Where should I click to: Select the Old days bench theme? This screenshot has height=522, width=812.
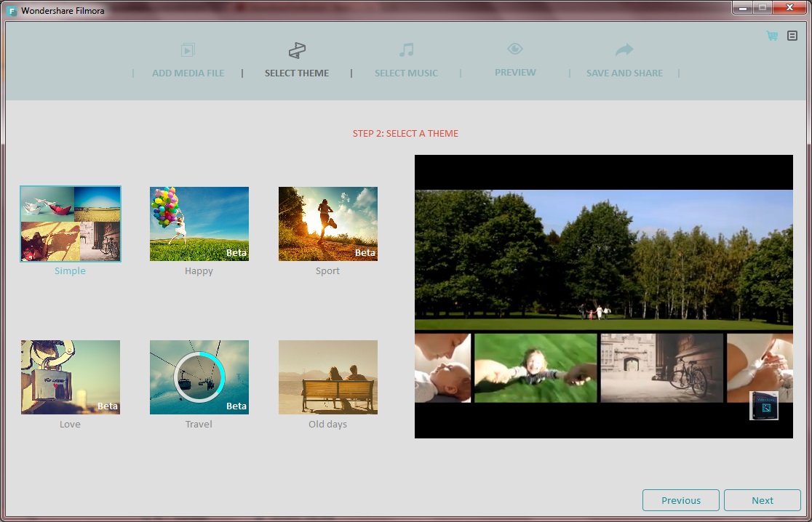coord(327,376)
